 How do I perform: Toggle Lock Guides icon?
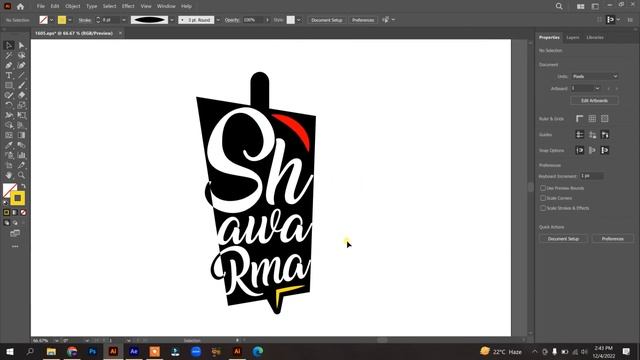(592, 134)
